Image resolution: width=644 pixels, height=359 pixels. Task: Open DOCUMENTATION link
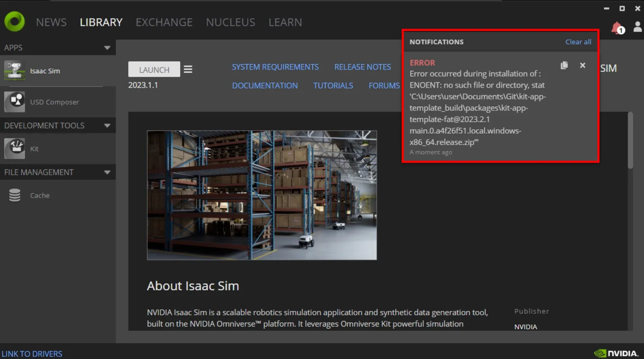click(x=265, y=86)
